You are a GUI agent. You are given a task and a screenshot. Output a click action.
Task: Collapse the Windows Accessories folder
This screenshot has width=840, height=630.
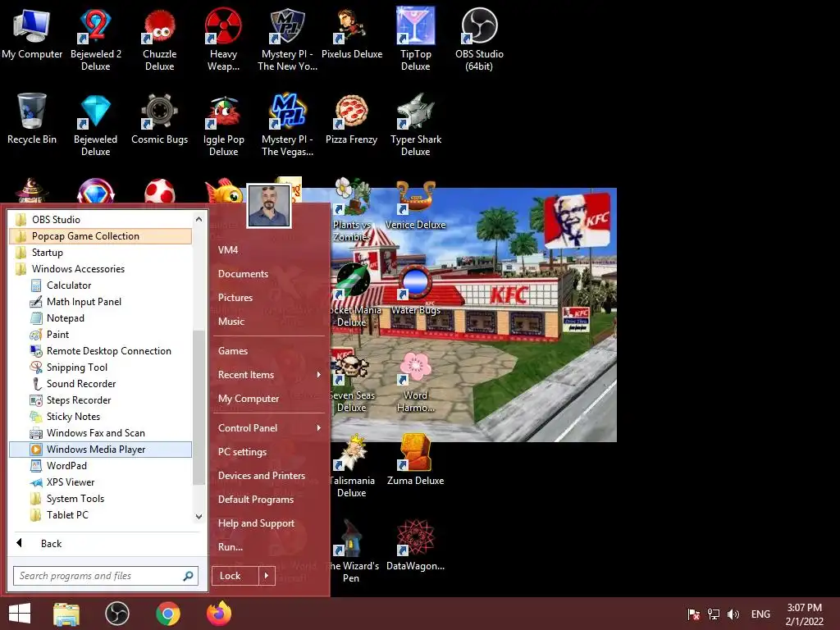[100, 269]
